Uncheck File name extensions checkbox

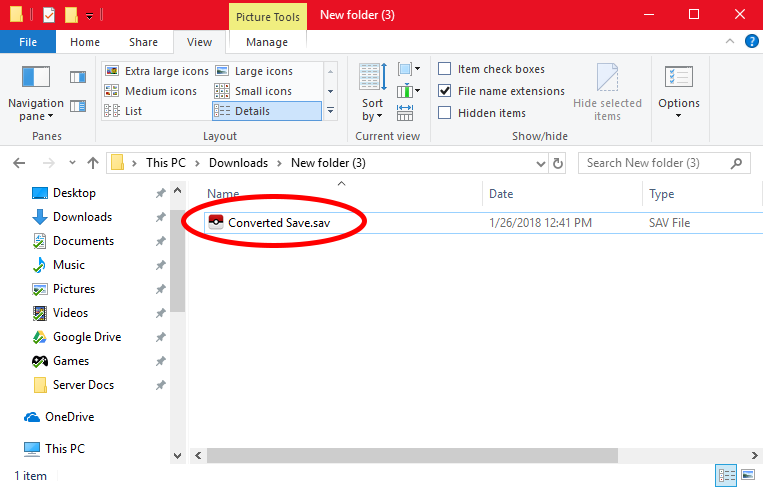click(445, 91)
